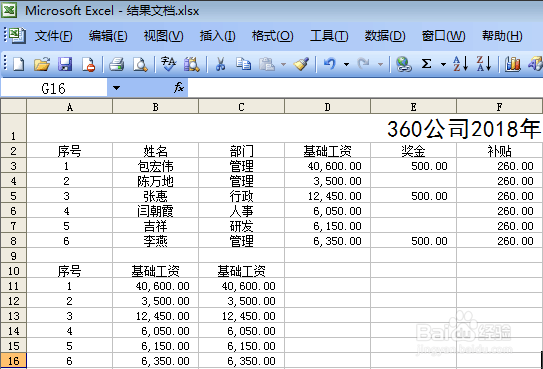Select column A header
Viewport: 543px width, 369px height.
[x=70, y=107]
